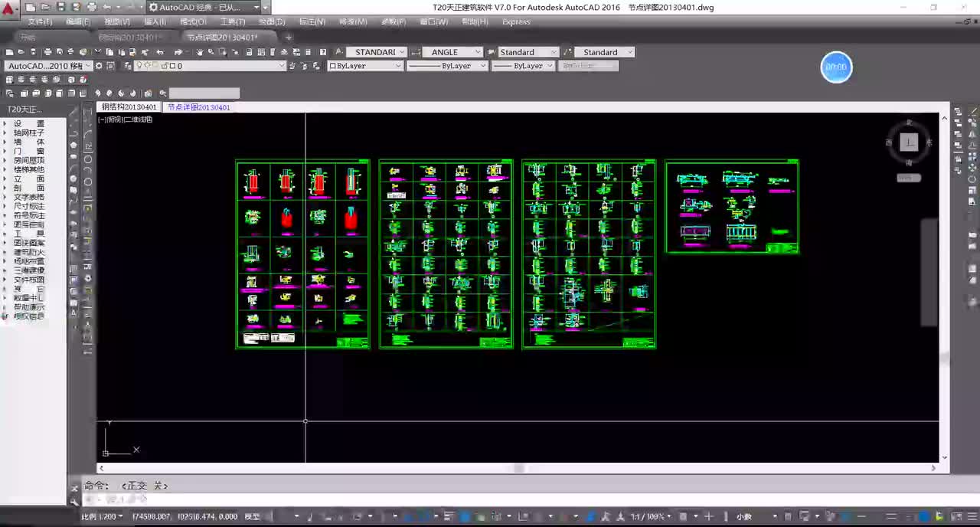
Task: Click 文字表格 in the T20 sidebar
Action: [29, 197]
